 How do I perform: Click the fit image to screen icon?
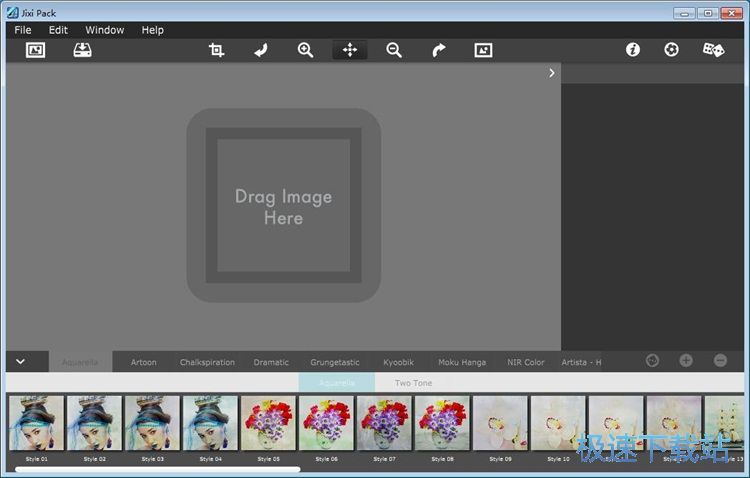coord(484,50)
